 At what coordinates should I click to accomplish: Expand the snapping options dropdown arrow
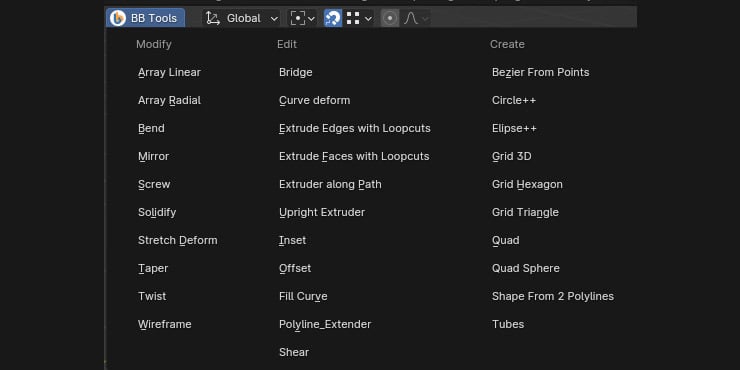click(x=368, y=19)
